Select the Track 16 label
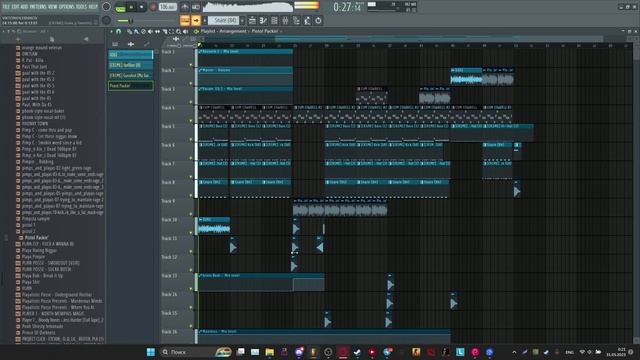The width and height of the screenshot is (640, 360). pyautogui.click(x=169, y=332)
